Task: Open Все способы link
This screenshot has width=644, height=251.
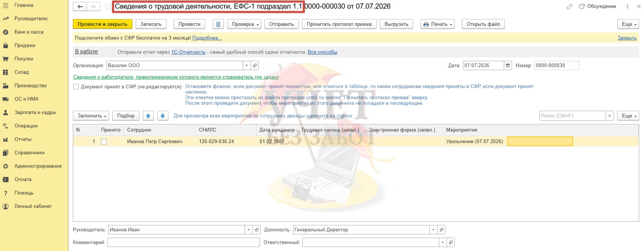Action: pyautogui.click(x=322, y=52)
